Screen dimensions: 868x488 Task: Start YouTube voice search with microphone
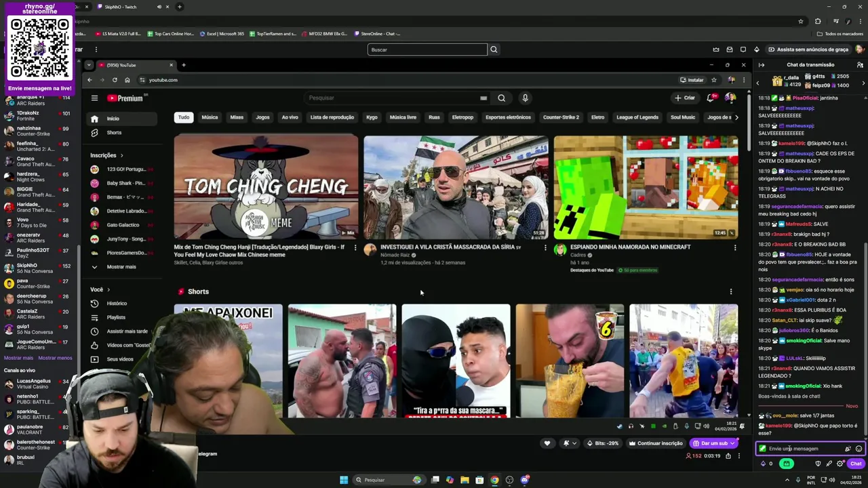pos(525,98)
